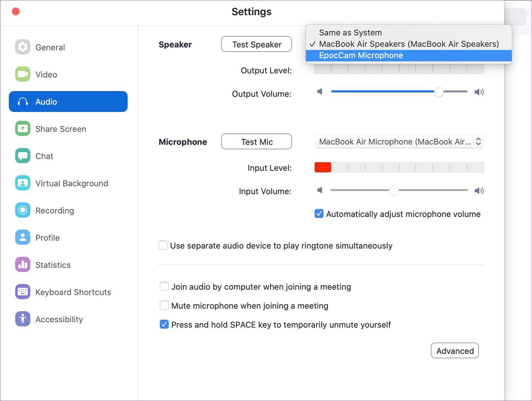Click the Share Screen icon
532x401 pixels.
[23, 128]
